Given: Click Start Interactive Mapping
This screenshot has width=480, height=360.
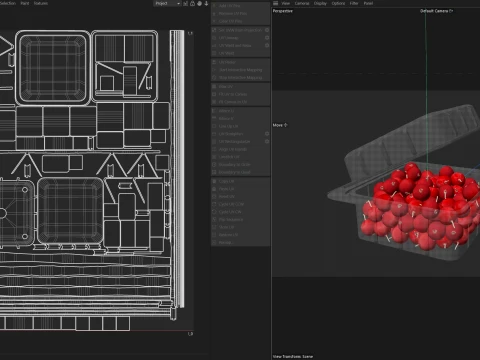Looking at the screenshot, I should click(240, 70).
